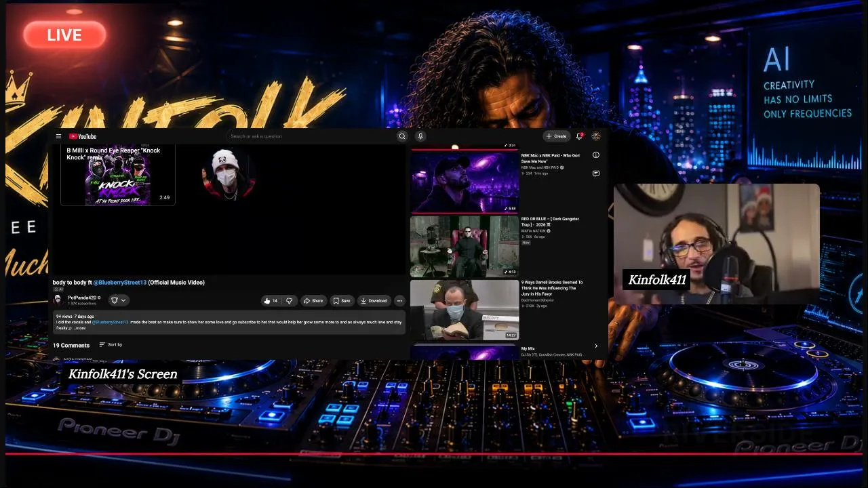Click "NBK Mac x NBK Paid - Who Gon' Save Me Now" title
The height and width of the screenshot is (488, 868).
tap(551, 159)
